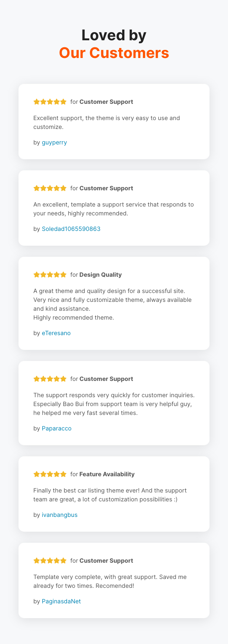Click the stars on Paparacco's review card

[x=50, y=379]
